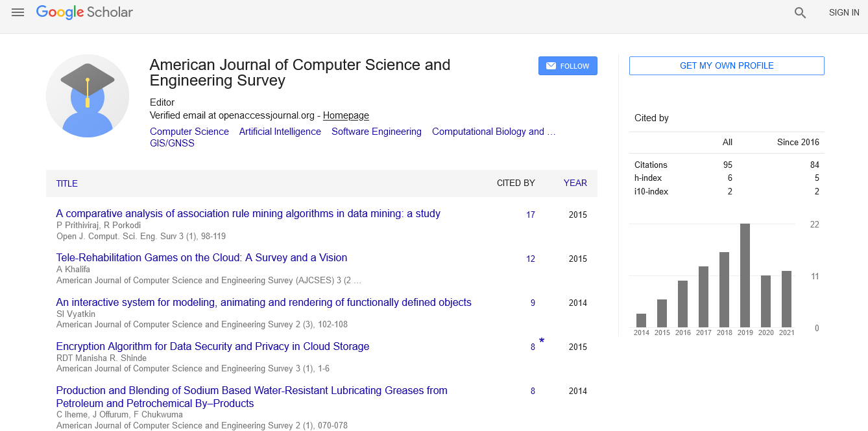Select the Computer Science interest tag

[189, 132]
